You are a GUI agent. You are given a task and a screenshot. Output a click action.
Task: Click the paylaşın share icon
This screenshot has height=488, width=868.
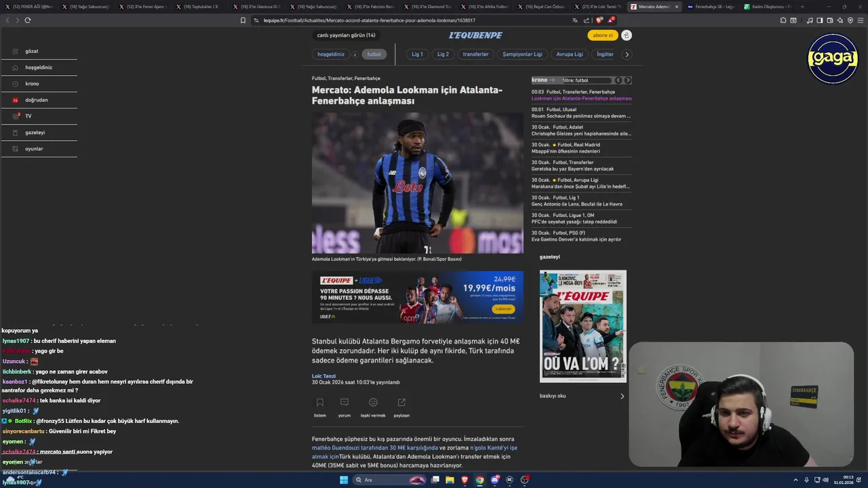pos(401,403)
